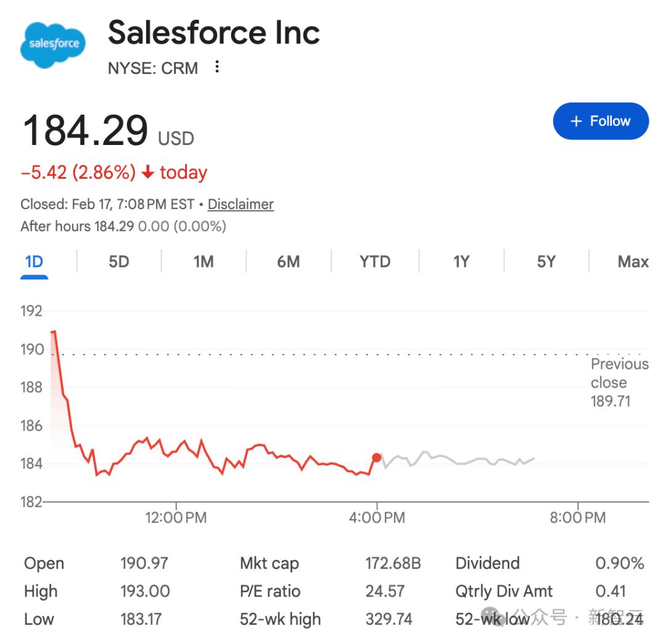This screenshot has width=666, height=644.
Task: Click the 184.29 USD price
Action: tap(109, 130)
